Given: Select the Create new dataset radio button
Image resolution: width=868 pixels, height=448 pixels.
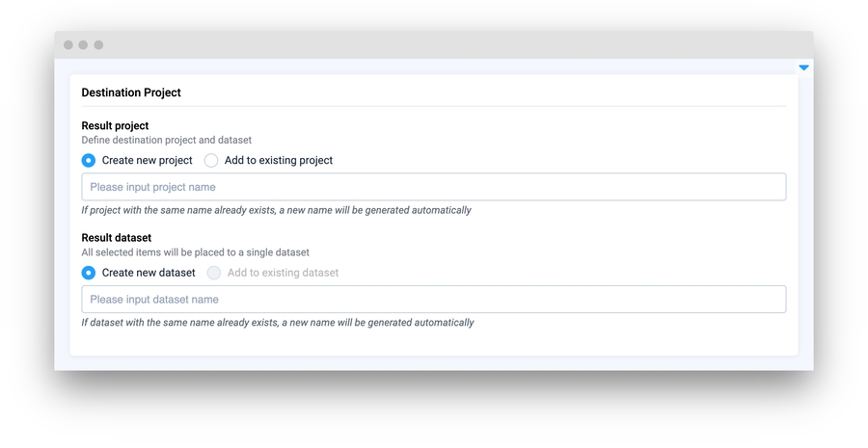Looking at the screenshot, I should click(89, 273).
